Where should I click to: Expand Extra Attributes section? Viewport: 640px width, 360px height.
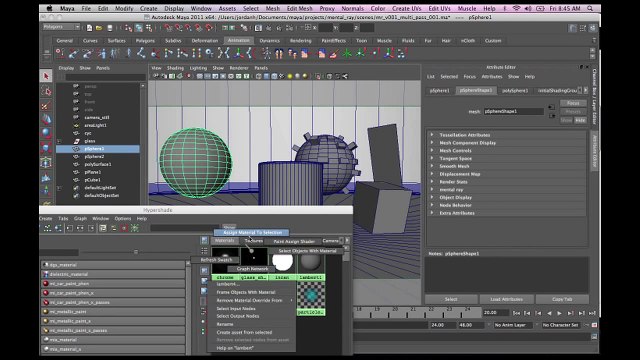point(432,213)
